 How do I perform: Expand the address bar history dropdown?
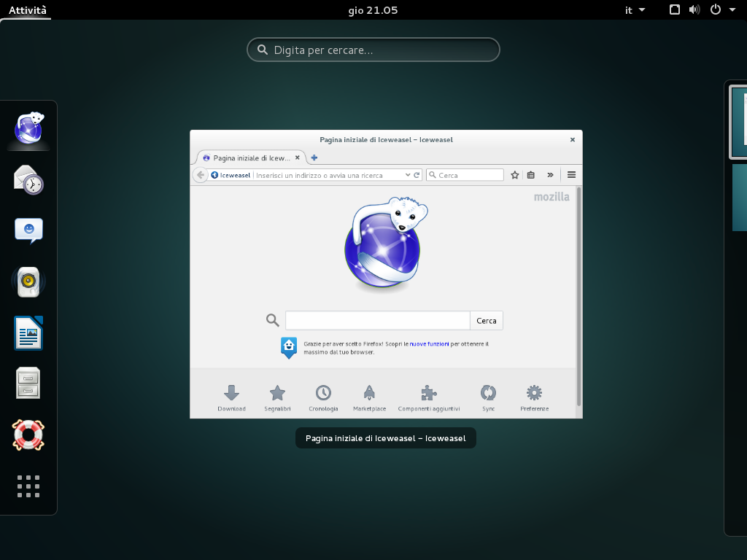point(407,175)
